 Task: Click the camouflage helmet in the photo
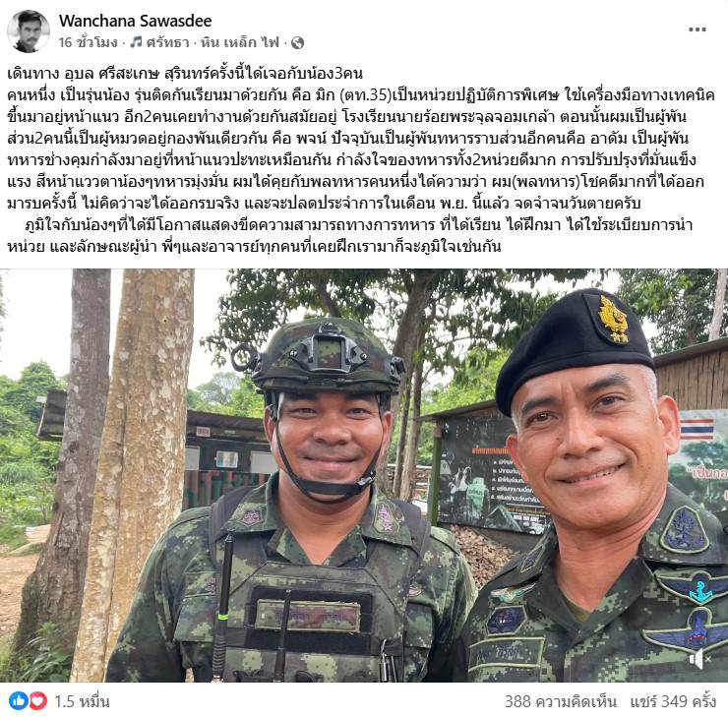pos(325,355)
